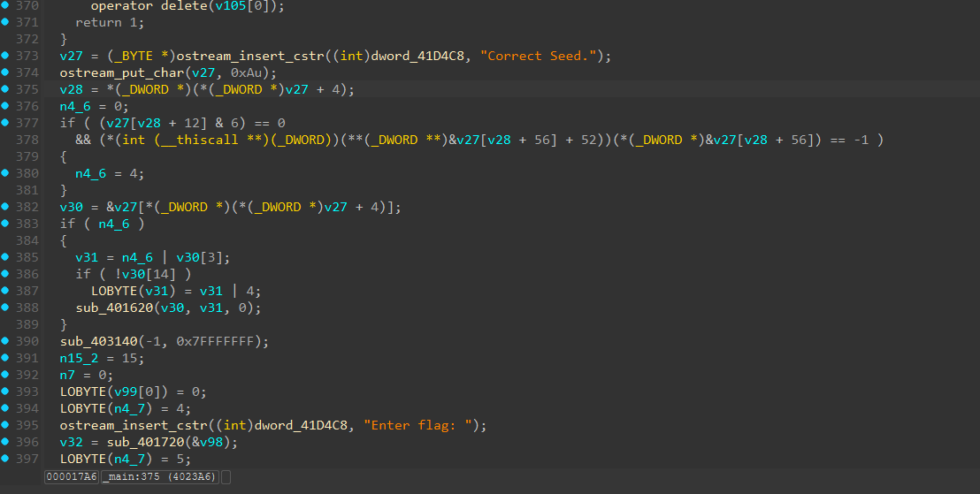Click LOBYTE(v31) on line 387
The image size is (980, 494).
coord(134,291)
